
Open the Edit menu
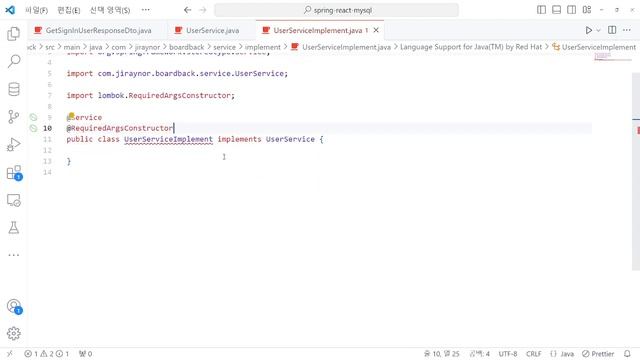(x=69, y=10)
